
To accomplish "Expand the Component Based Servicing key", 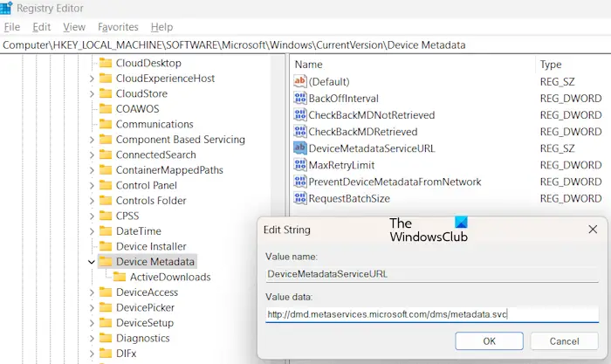I will click(92, 139).
